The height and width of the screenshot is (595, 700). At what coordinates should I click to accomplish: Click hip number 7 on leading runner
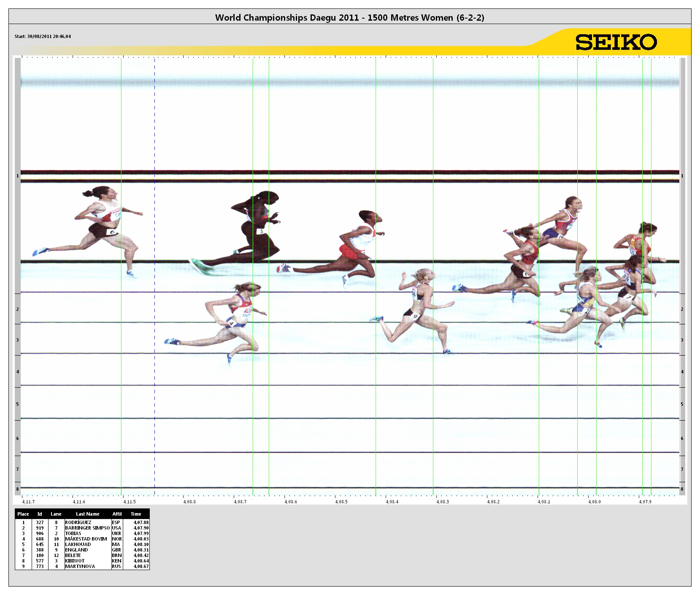(629, 297)
